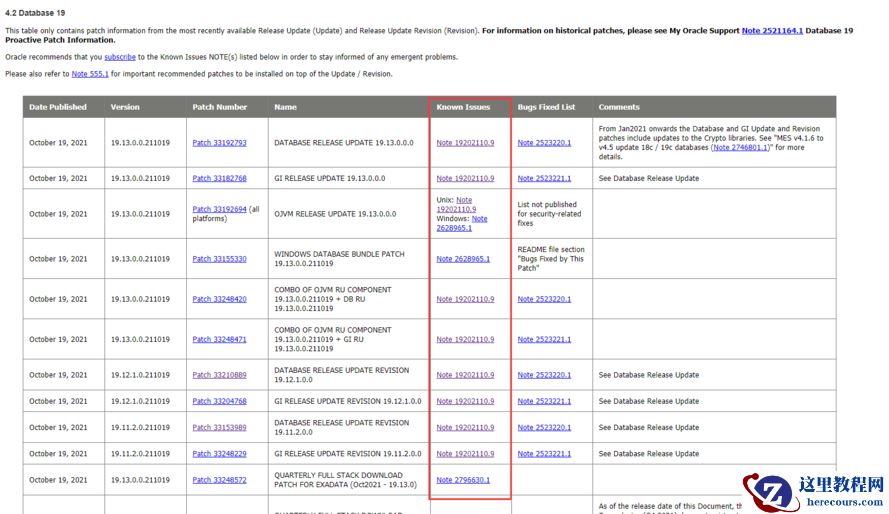Open Patch 33155330 link
The image size is (889, 514).
pyautogui.click(x=219, y=258)
